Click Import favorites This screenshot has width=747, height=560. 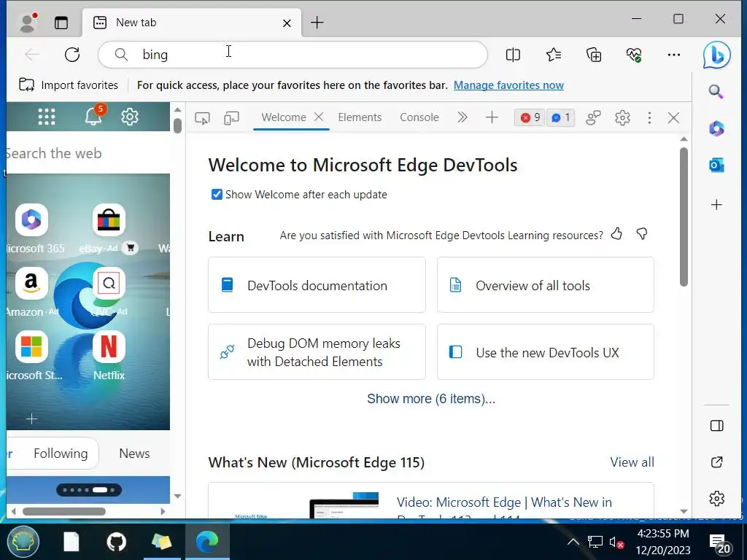point(68,85)
